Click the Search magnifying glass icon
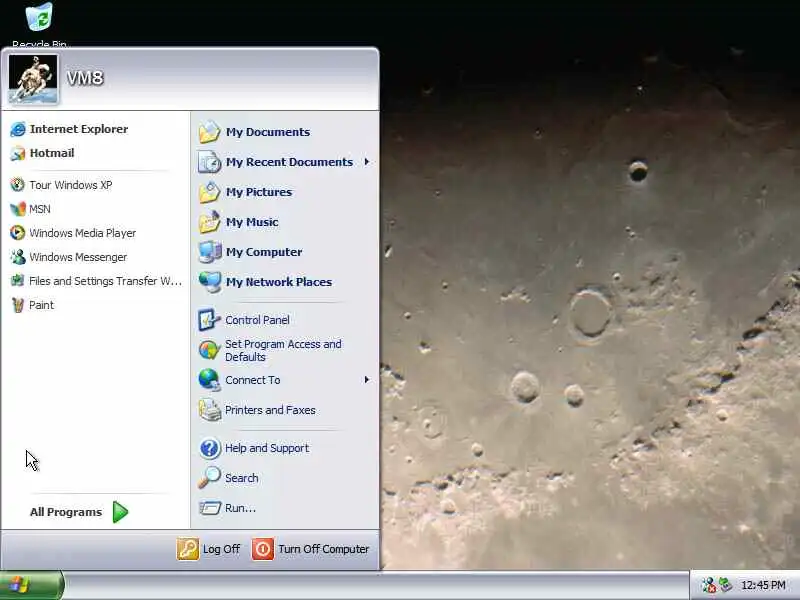This screenshot has height=600, width=800. click(209, 478)
